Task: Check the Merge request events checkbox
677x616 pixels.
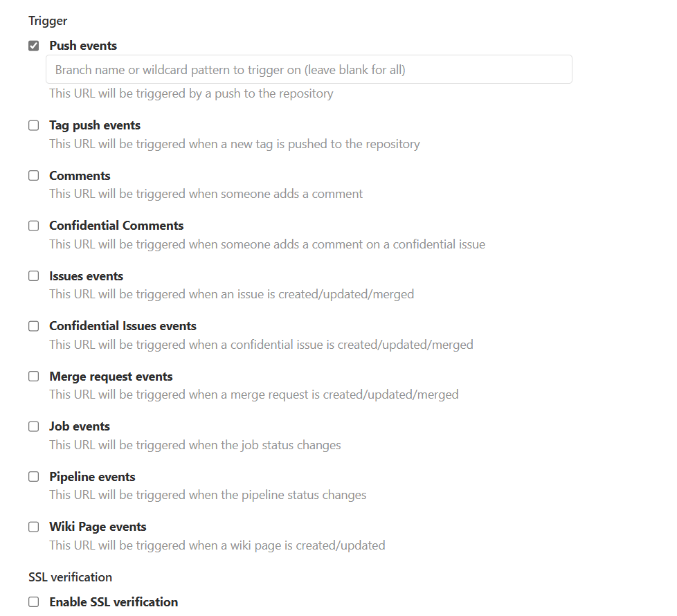Action: point(33,377)
